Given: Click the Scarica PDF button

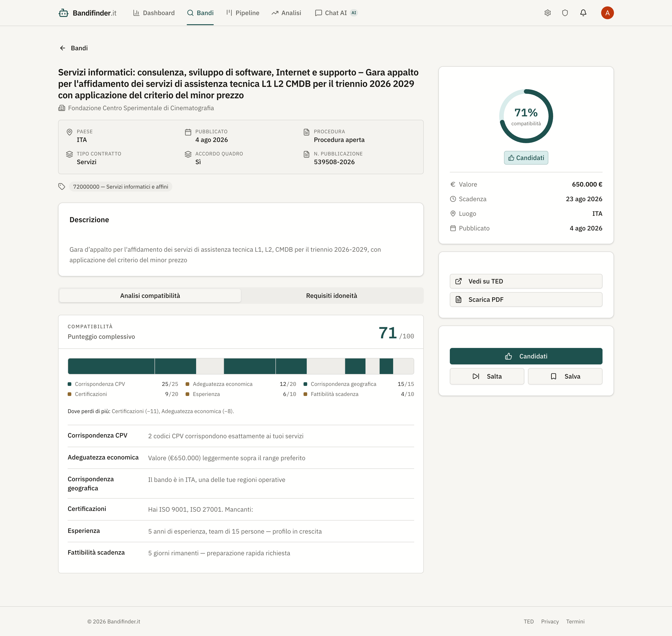Looking at the screenshot, I should click(526, 300).
